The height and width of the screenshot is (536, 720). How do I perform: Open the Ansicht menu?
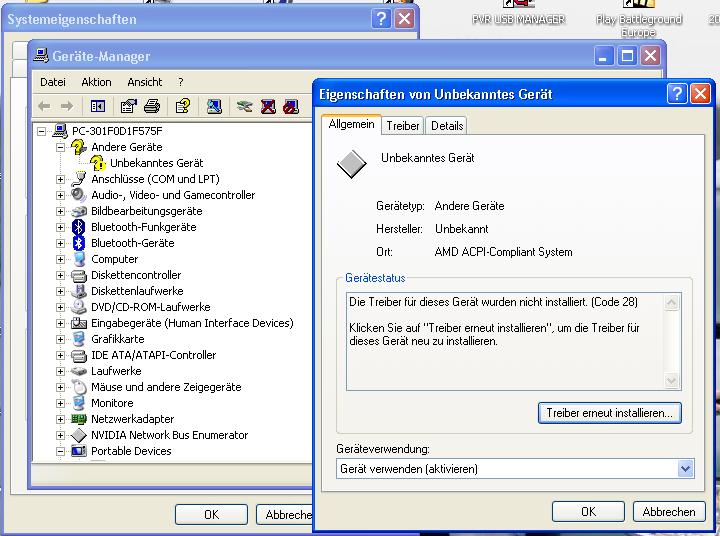144,82
